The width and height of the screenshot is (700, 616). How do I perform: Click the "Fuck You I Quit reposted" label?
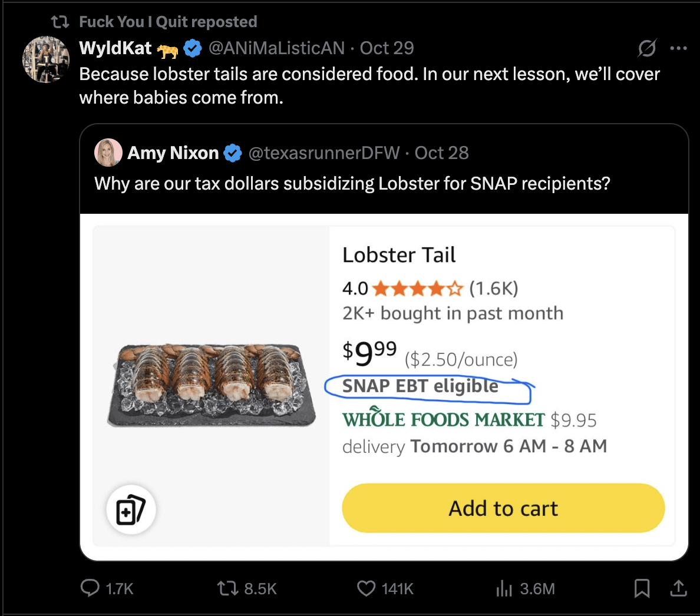coord(168,22)
